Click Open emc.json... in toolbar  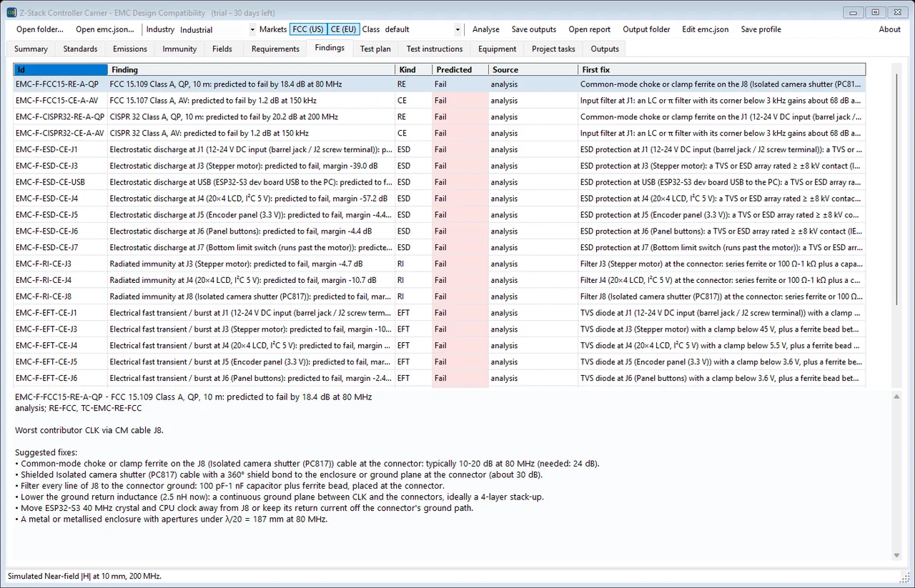pyautogui.click(x=105, y=29)
